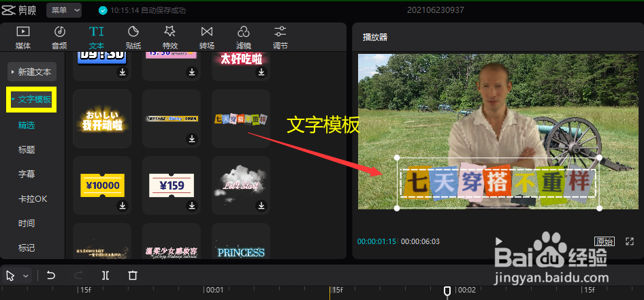This screenshot has width=644, height=300.
Task: Undo the last action
Action: [50, 275]
